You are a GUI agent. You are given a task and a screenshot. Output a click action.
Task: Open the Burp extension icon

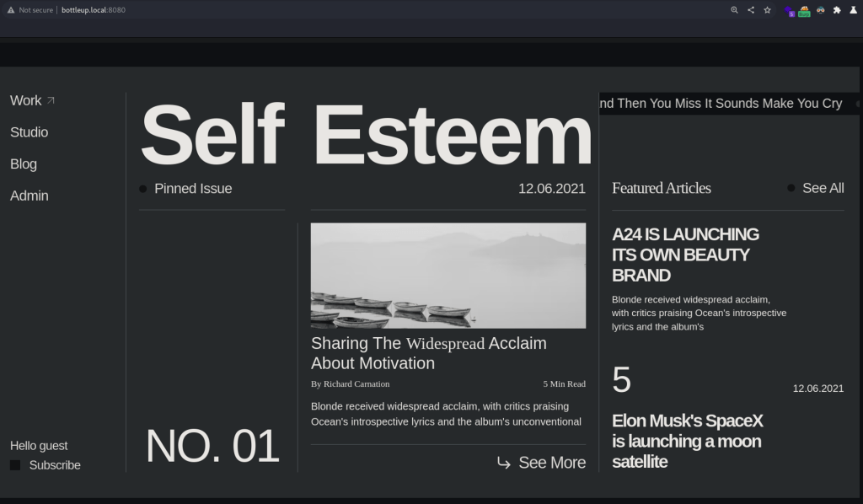click(804, 11)
